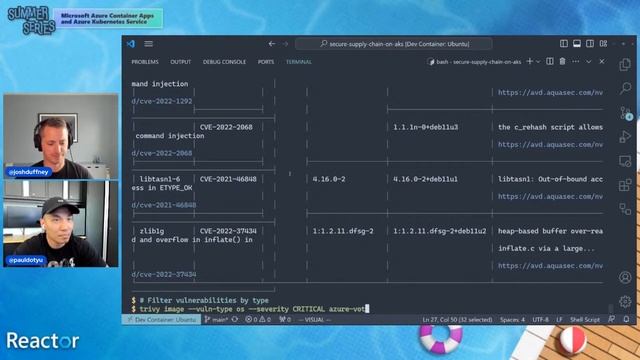Open the aquasec link for CVE-2022-2068

click(x=550, y=144)
